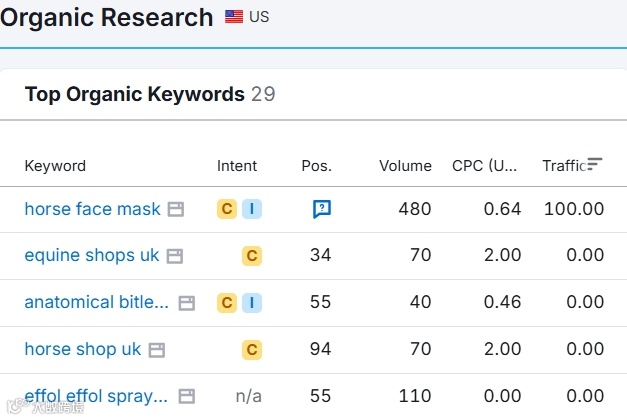627x420 pixels.
Task: Open SERP view icon for horse face mask
Action: pos(176,209)
